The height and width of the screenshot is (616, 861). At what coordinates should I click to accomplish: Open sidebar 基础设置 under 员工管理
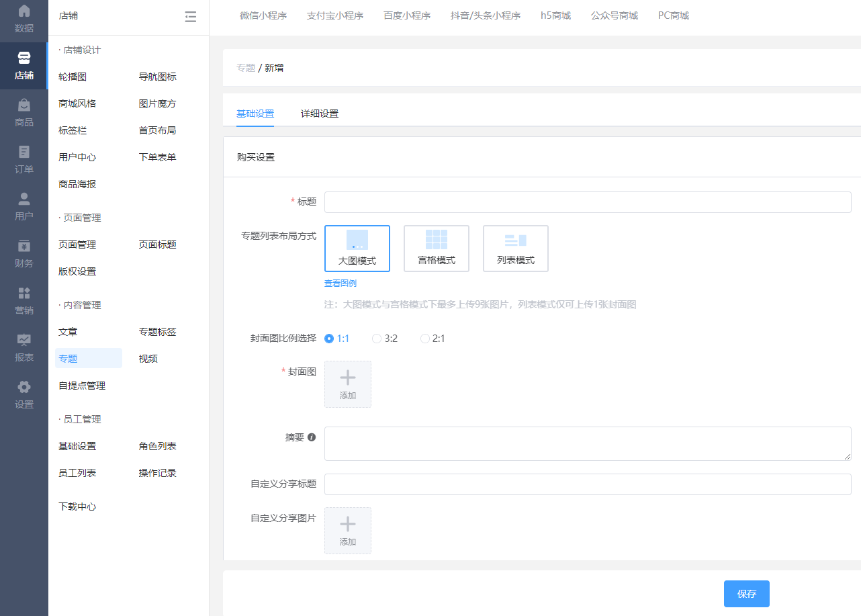point(77,446)
